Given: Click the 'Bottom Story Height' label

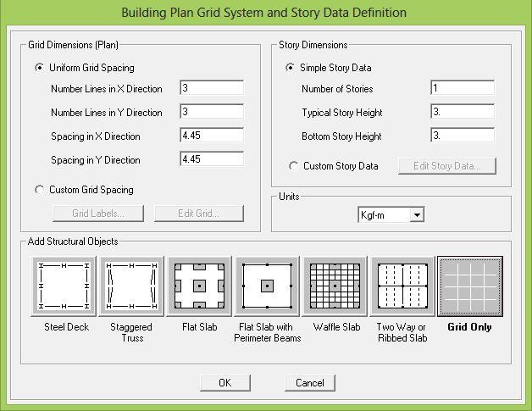Looking at the screenshot, I should click(x=341, y=136).
